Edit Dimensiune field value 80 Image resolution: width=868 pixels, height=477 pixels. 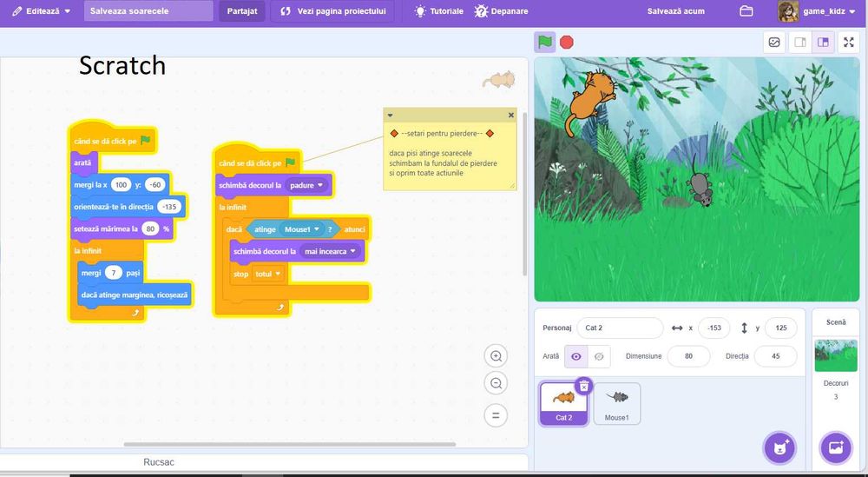coord(688,356)
